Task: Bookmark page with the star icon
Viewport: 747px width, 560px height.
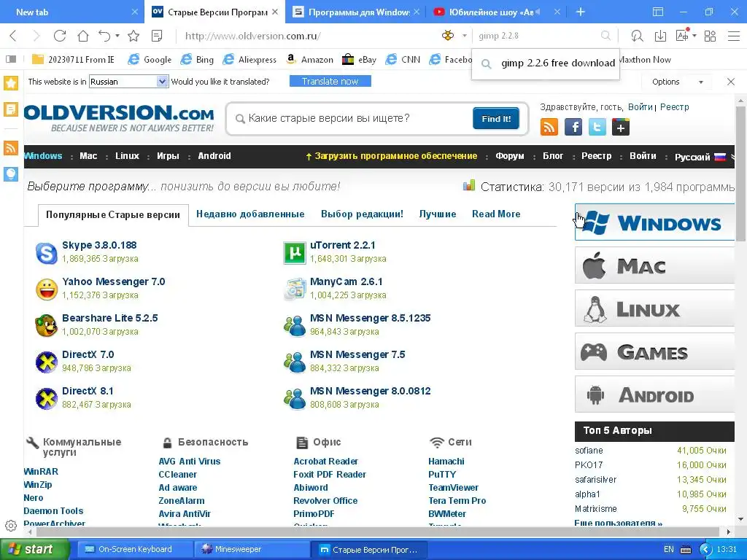Action: click(133, 36)
